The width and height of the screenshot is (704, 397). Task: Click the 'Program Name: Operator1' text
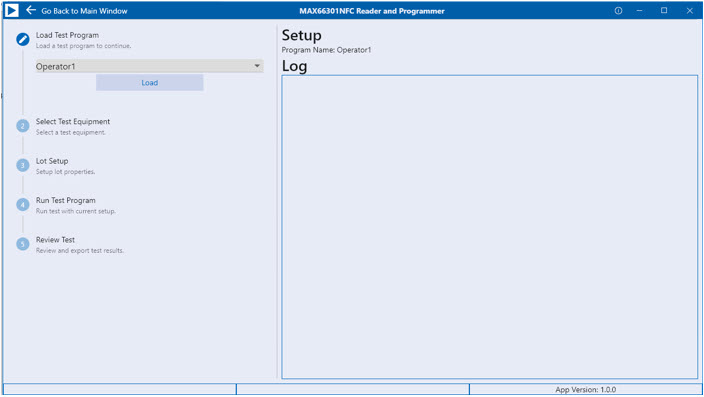coord(326,50)
